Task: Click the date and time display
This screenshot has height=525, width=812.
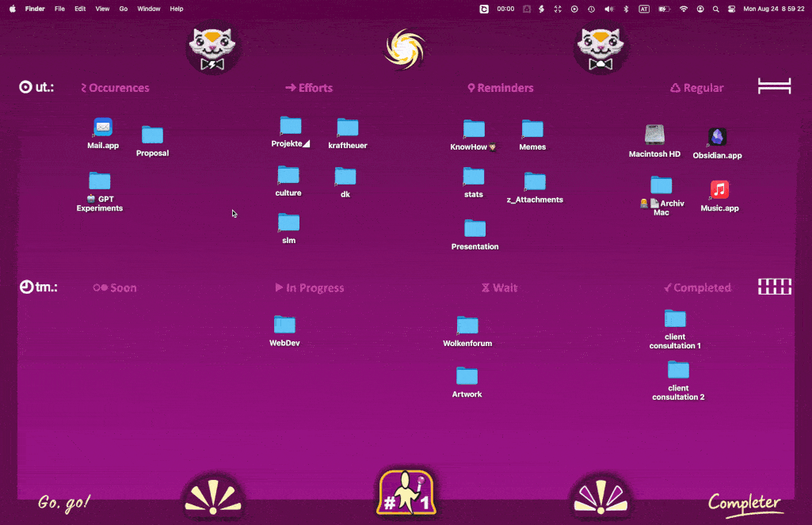Action: 774,9
